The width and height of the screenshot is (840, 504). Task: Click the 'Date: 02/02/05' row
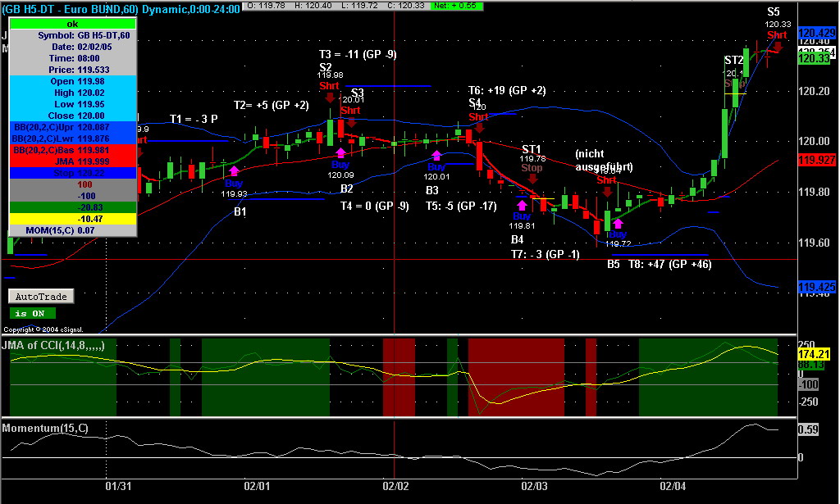tap(73, 47)
